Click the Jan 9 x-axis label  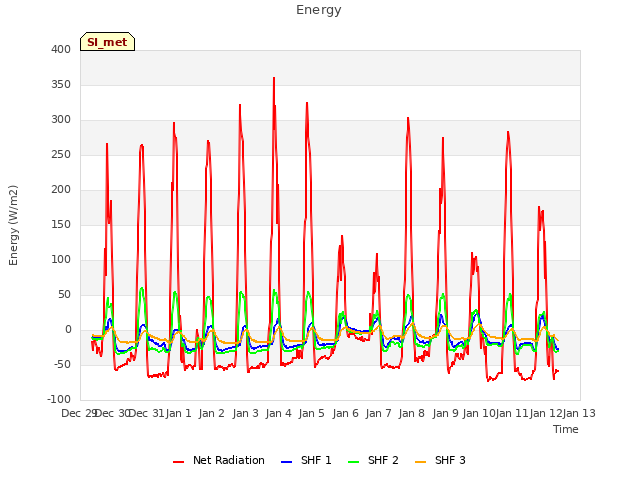click(445, 413)
